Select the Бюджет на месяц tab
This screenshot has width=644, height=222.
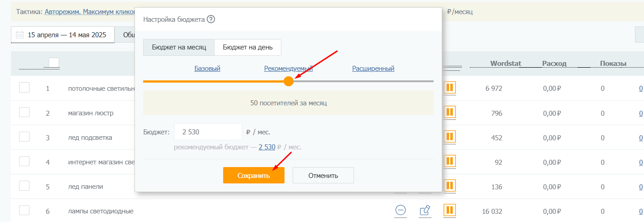click(179, 47)
